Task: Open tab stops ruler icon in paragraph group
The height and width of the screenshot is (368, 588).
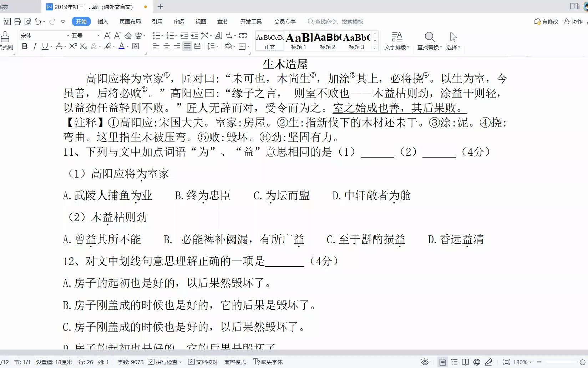Action: coord(243,35)
